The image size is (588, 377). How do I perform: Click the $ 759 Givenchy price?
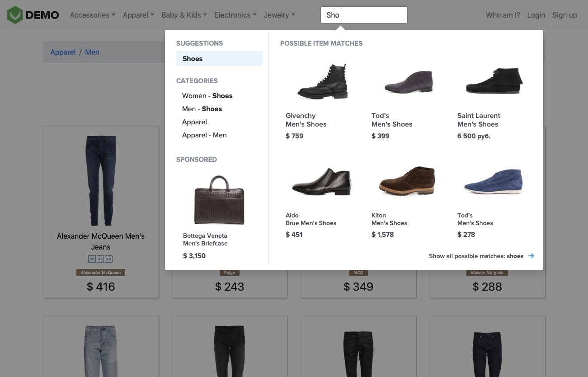pos(294,136)
